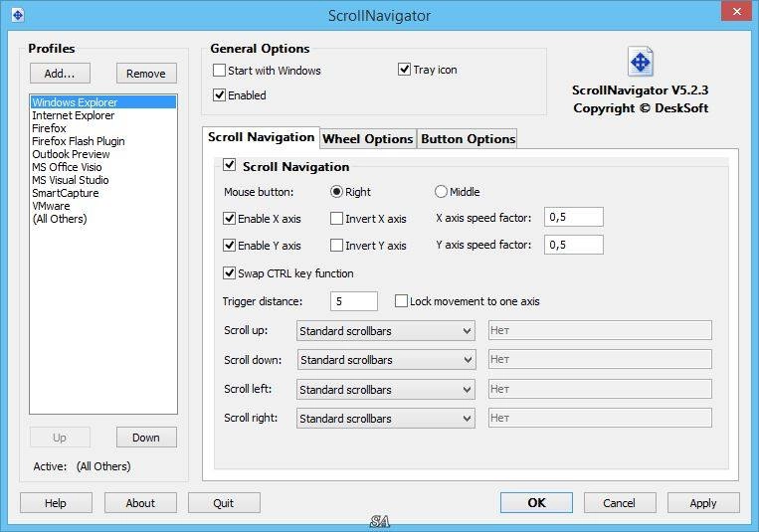Select the (All Others) profile in list
The height and width of the screenshot is (532, 759).
[103, 219]
